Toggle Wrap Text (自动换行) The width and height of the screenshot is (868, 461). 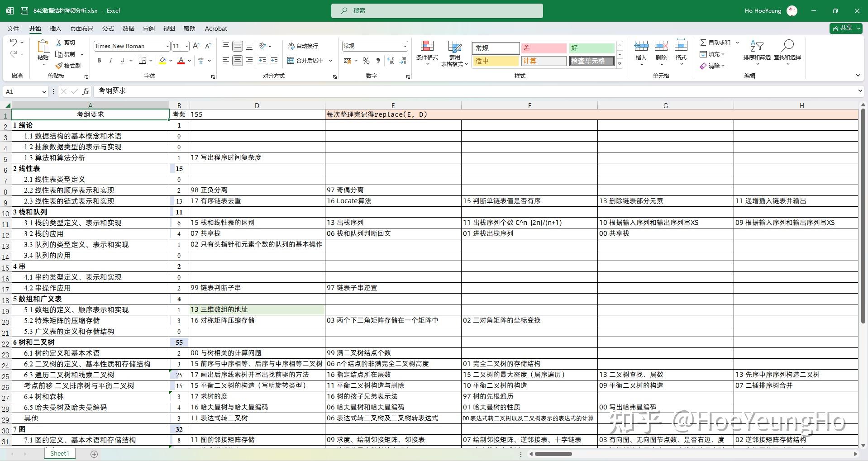click(303, 46)
